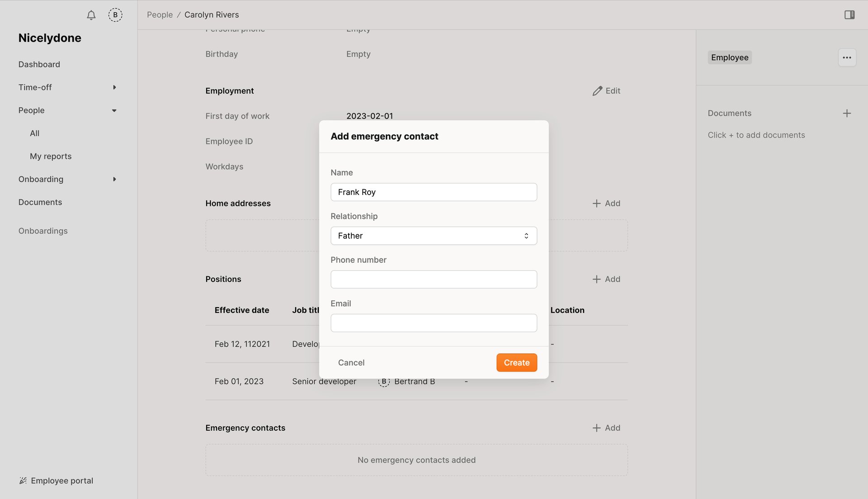The height and width of the screenshot is (499, 868).
Task: Click the avatar icon next to the bell
Action: pos(115,14)
